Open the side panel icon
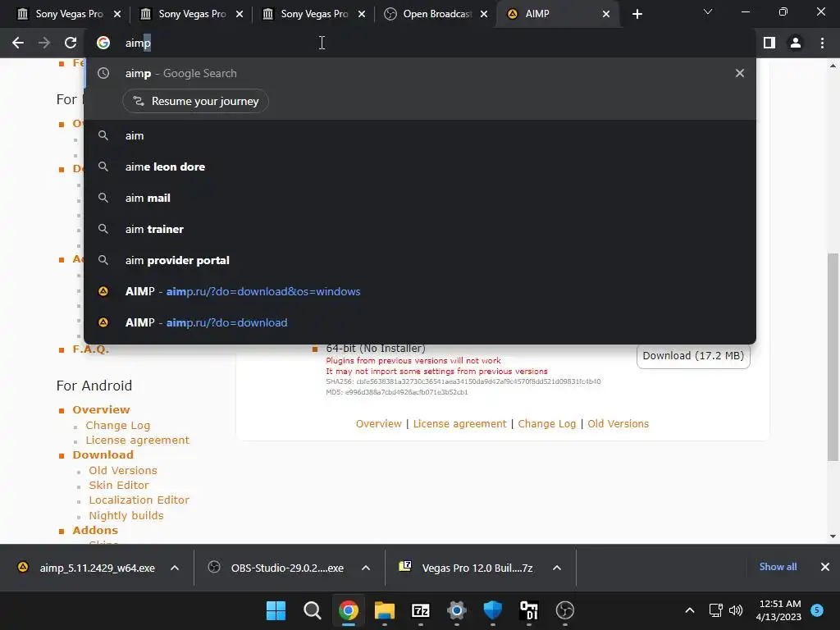Viewport: 840px width, 630px height. 769,43
